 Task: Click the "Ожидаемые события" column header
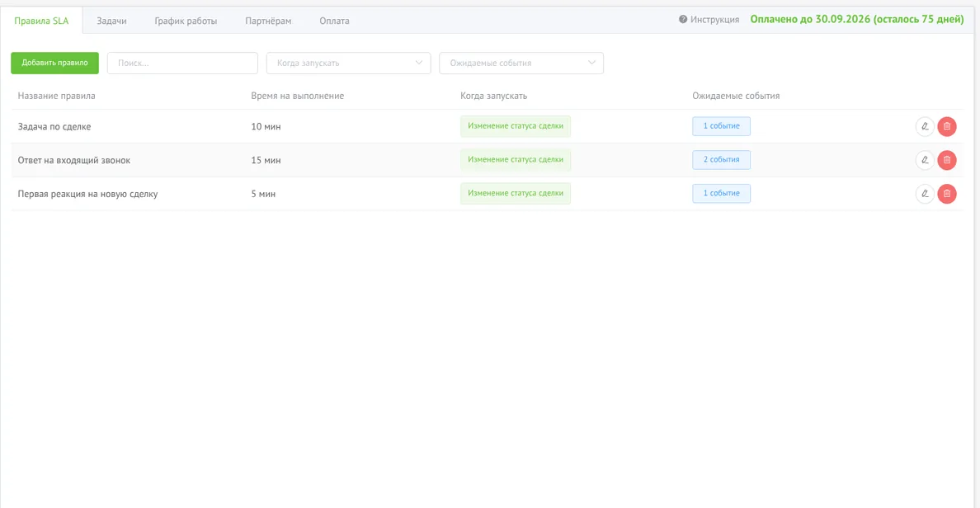click(736, 96)
